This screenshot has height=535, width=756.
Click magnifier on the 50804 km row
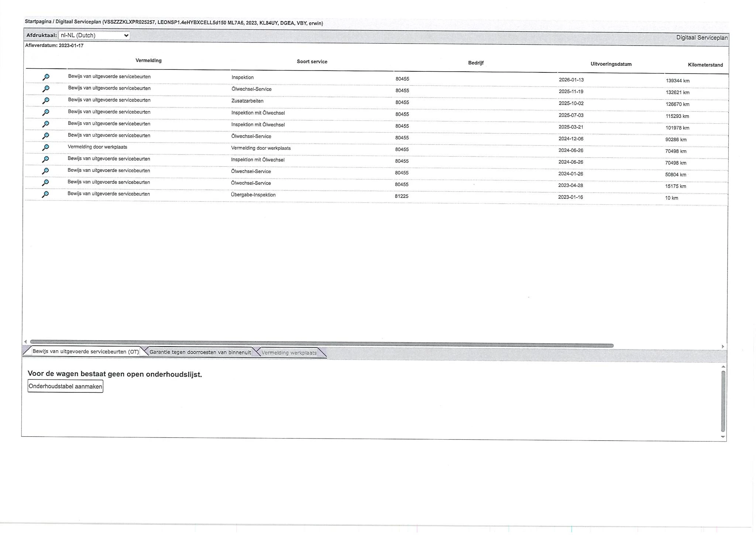[x=45, y=171]
